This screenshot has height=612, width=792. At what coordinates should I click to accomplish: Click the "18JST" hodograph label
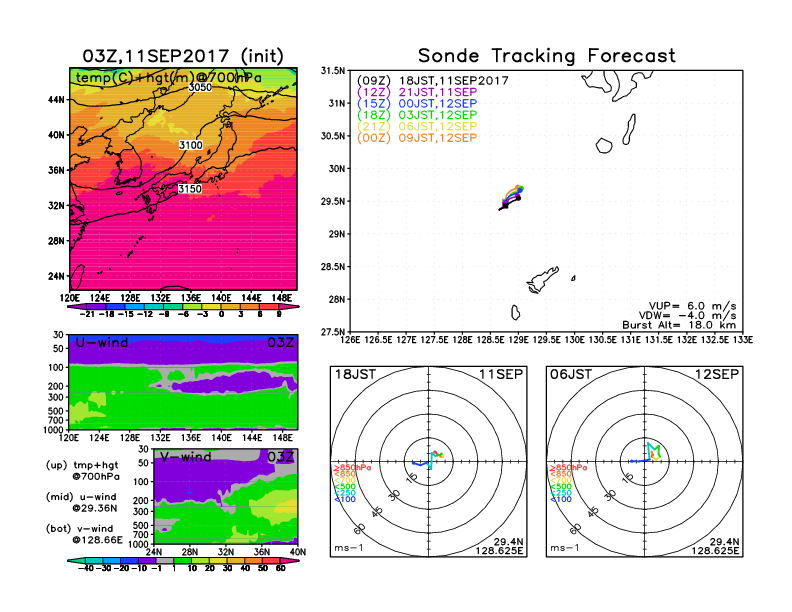coord(356,375)
